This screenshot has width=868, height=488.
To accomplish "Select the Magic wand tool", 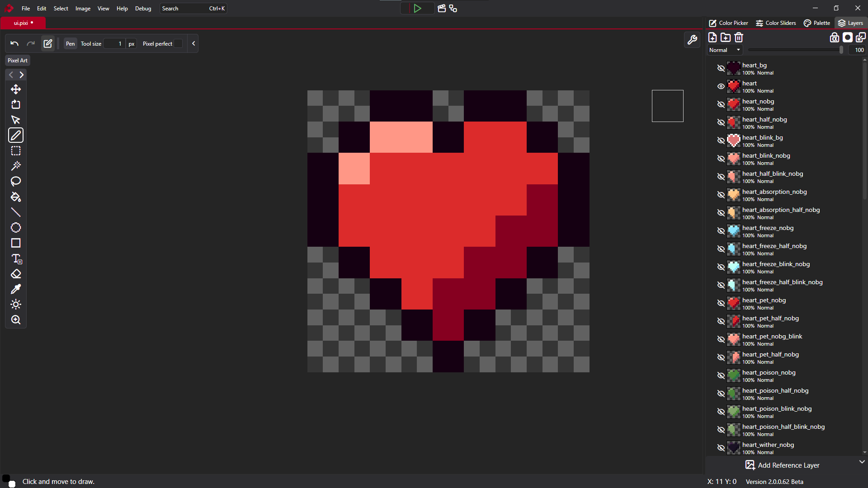I will click(x=16, y=166).
